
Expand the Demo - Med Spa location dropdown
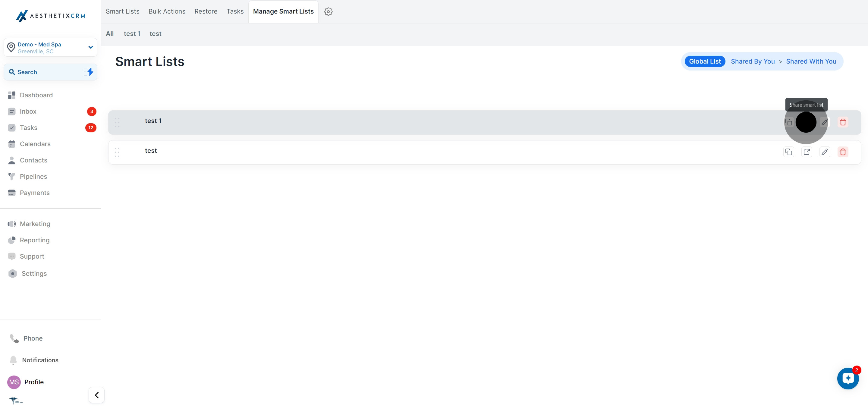point(90,48)
